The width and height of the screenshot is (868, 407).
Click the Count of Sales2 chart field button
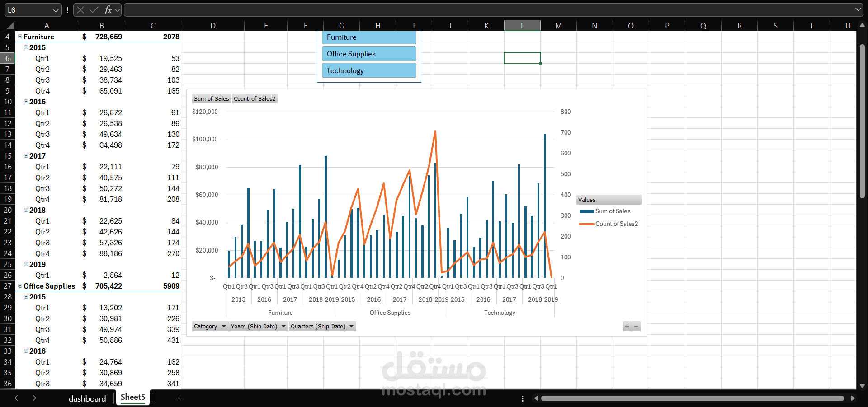click(255, 98)
